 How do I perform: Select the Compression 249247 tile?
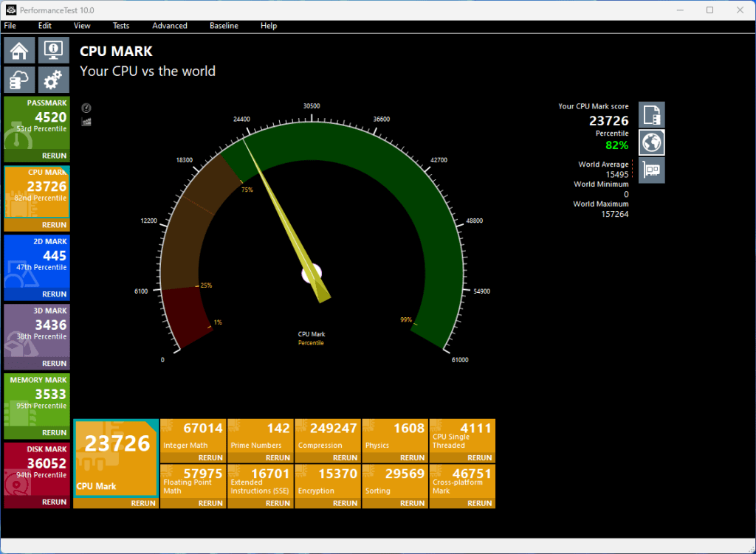(x=328, y=435)
